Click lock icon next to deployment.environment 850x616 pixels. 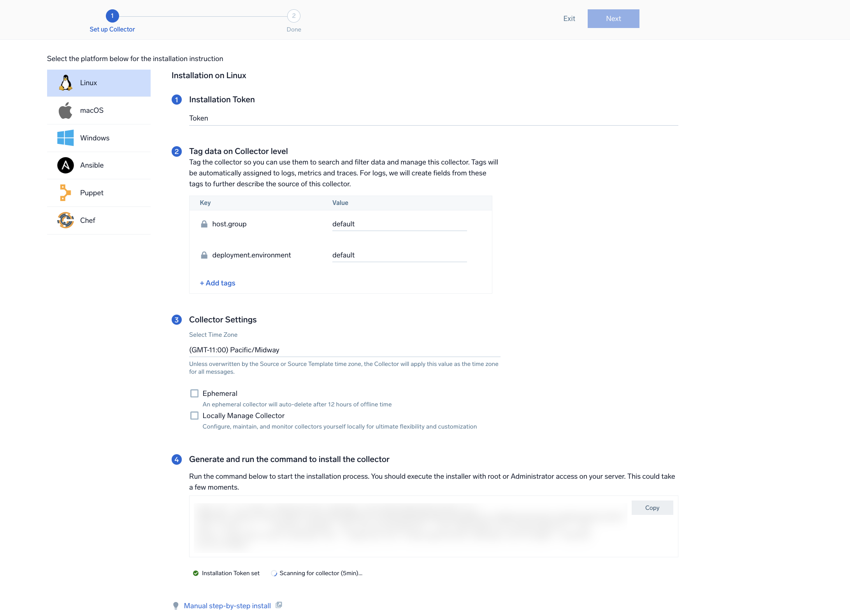(204, 255)
